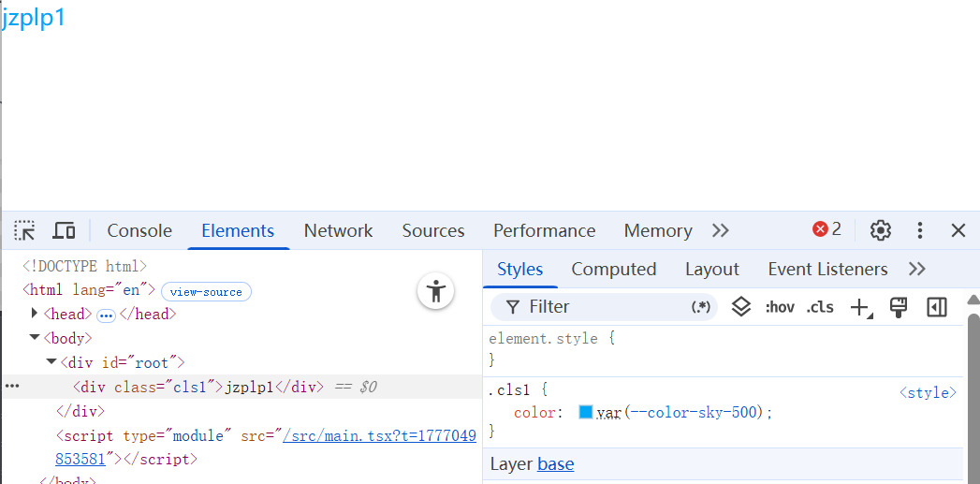This screenshot has height=484, width=980.
Task: Click the red error count badge
Action: (826, 229)
